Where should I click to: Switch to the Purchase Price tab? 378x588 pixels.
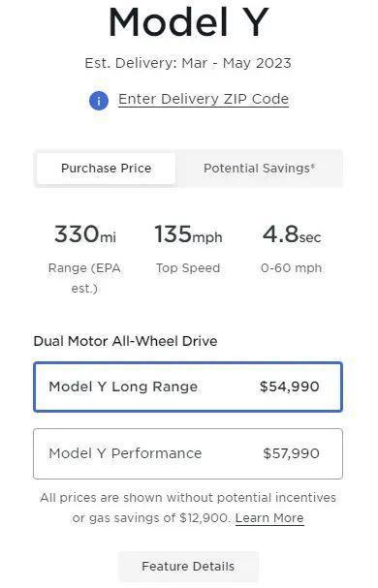point(106,168)
